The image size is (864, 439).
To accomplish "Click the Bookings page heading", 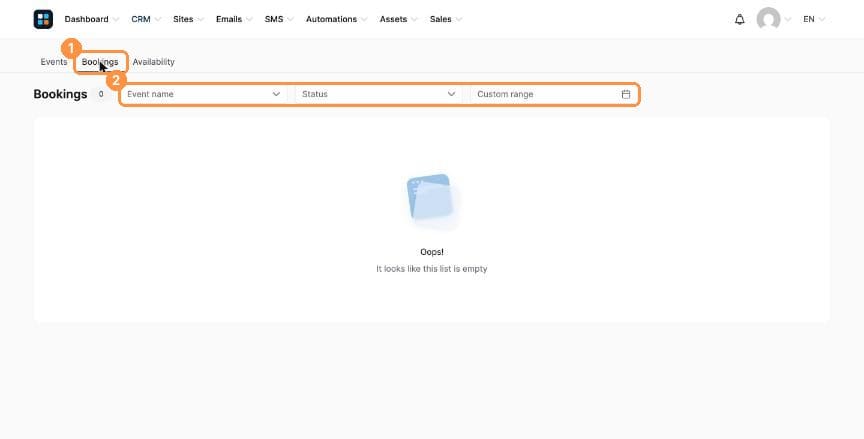I will (60, 94).
